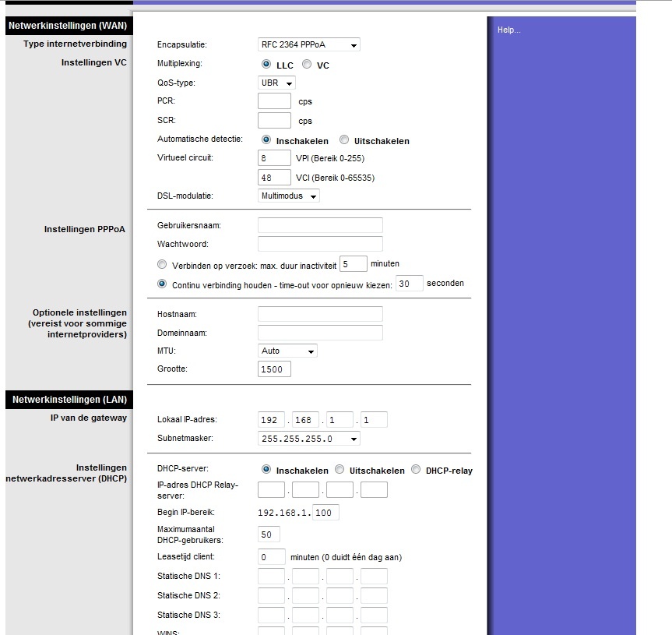Image resolution: width=672 pixels, height=635 pixels.
Task: Click the Leasetijd client field
Action: pyautogui.click(x=271, y=557)
